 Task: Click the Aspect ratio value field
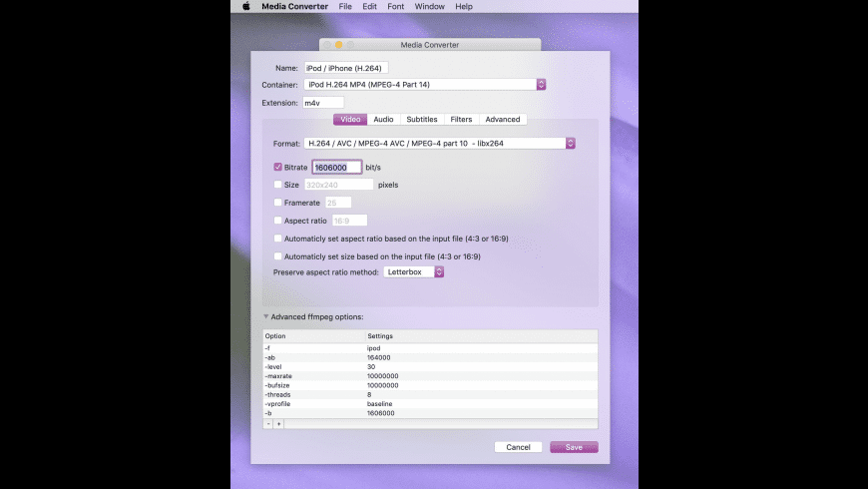point(349,220)
